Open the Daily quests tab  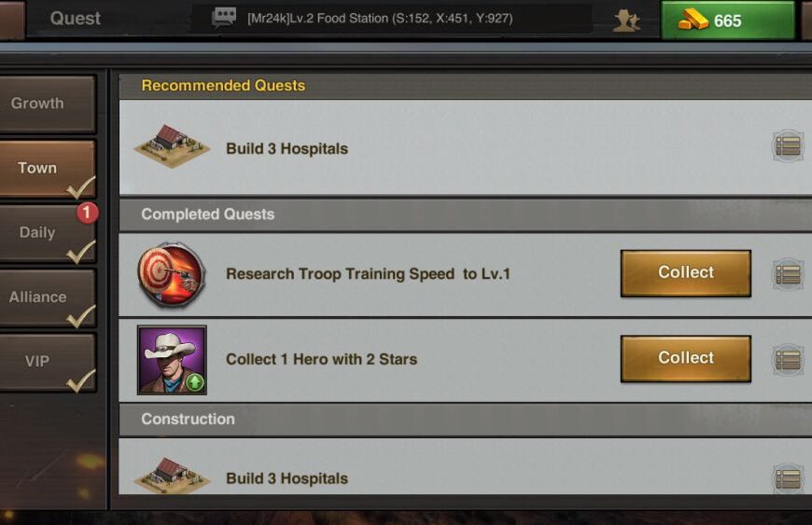click(x=47, y=233)
